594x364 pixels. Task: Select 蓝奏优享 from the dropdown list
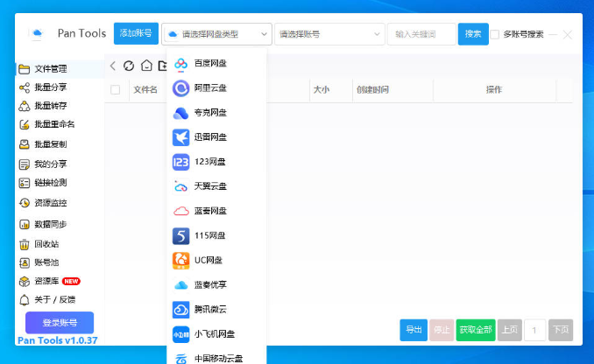216,285
